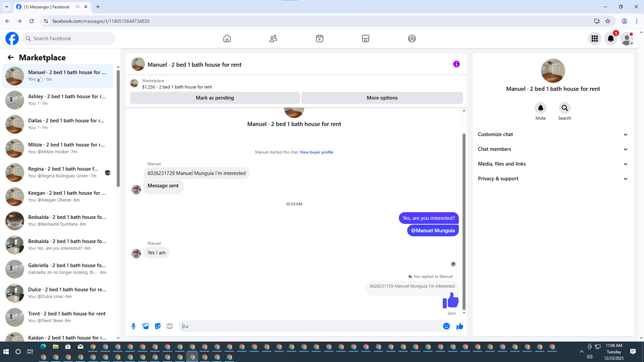The height and width of the screenshot is (362, 644).
Task: Click Mark as pending button
Action: tap(215, 98)
